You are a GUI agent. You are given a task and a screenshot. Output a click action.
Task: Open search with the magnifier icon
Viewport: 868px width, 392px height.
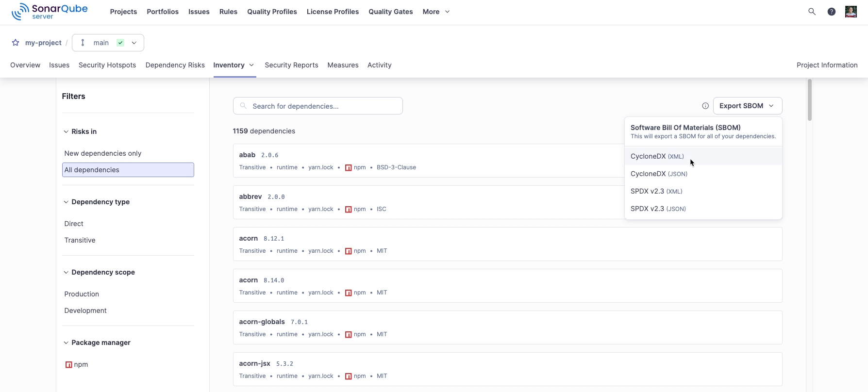click(812, 12)
